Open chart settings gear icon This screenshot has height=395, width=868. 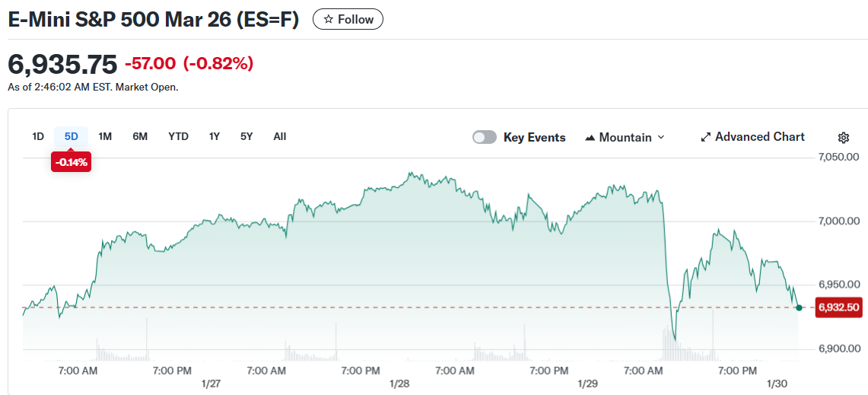point(843,138)
